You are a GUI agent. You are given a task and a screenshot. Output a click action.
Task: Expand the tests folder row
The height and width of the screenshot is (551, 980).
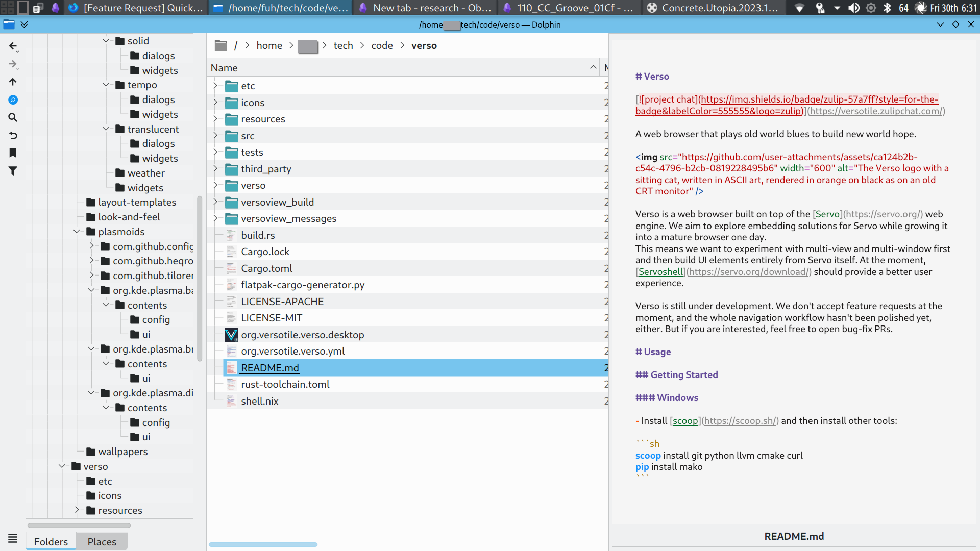(215, 152)
